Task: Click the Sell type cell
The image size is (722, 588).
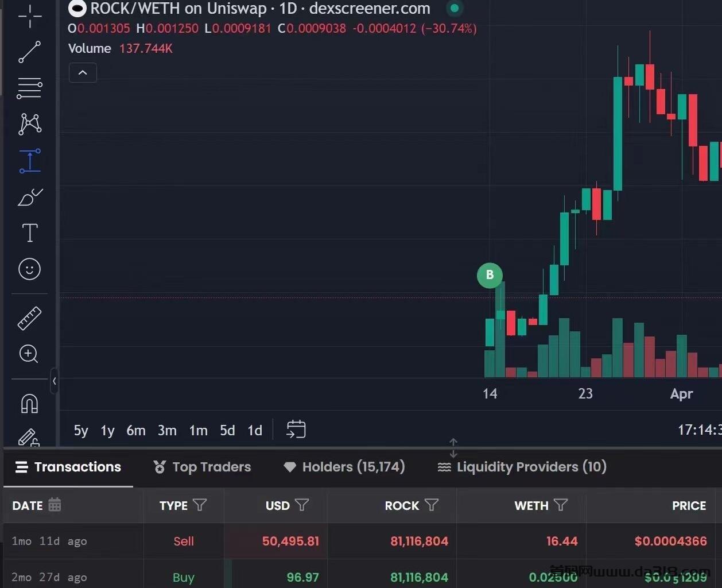Action: click(184, 541)
